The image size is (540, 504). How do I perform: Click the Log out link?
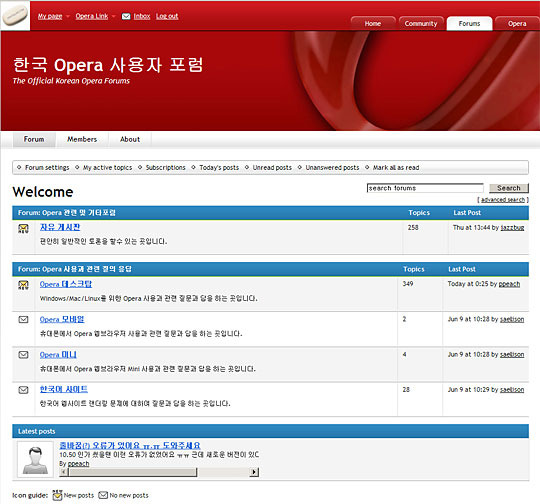tap(167, 16)
